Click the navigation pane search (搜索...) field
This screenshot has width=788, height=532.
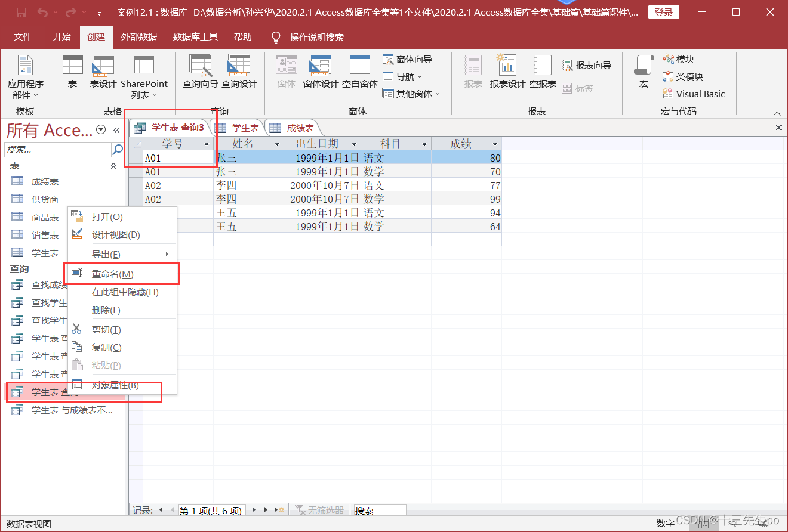57,149
